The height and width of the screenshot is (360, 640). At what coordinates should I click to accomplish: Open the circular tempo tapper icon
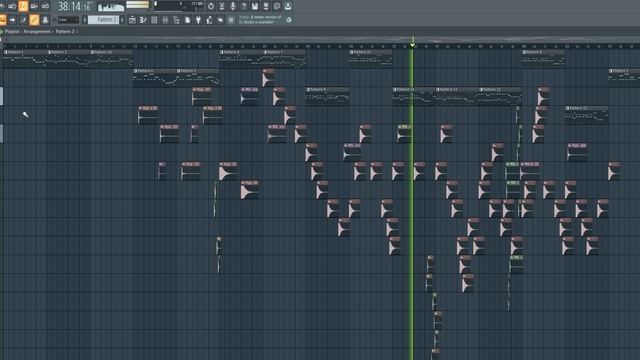(211, 6)
